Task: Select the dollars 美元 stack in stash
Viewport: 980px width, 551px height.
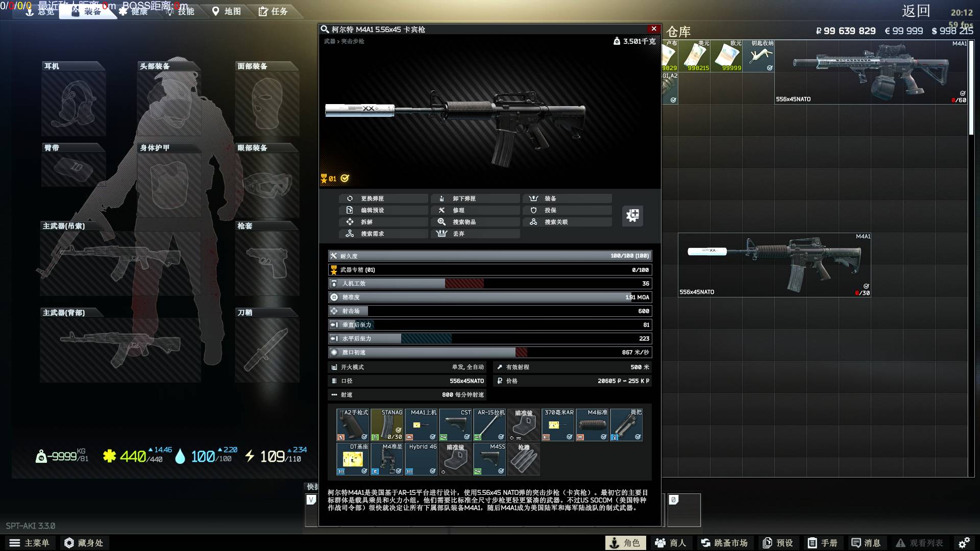Action: click(694, 56)
